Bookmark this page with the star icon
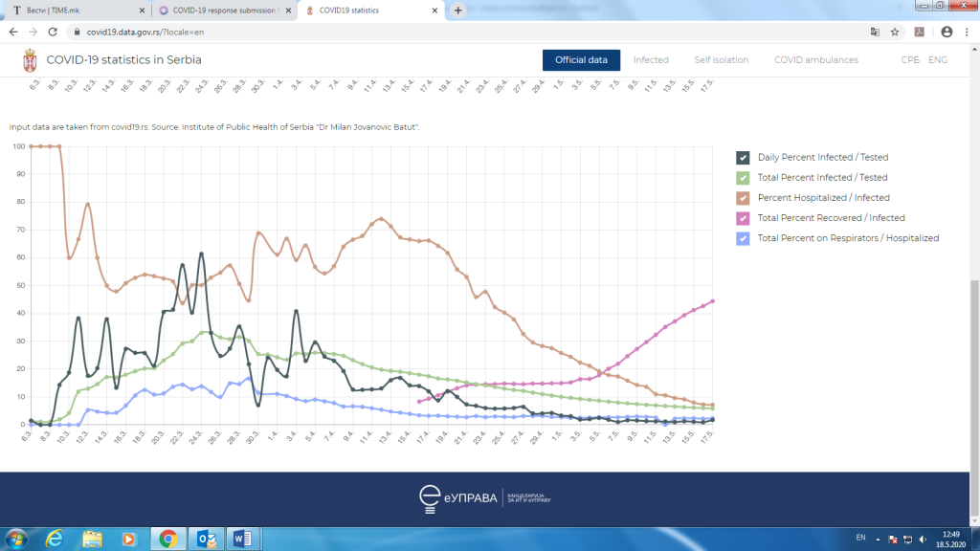The height and width of the screenshot is (551, 980). tap(895, 32)
